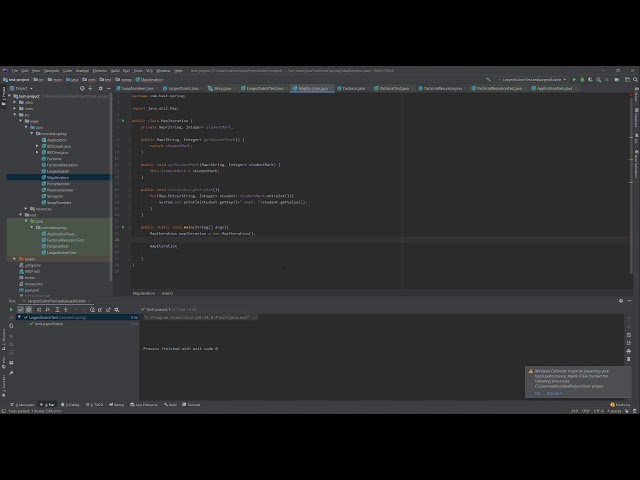Expand all test results icon
Screen dimensions: 640x480
(57, 309)
